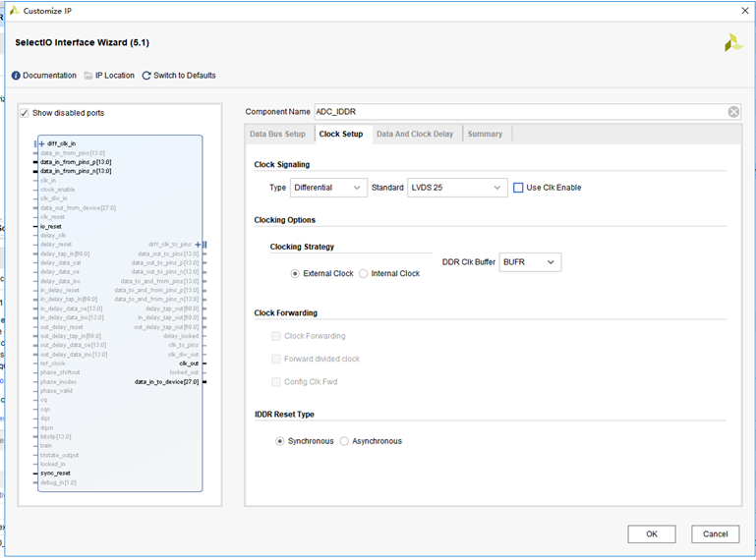Image resolution: width=756 pixels, height=560 pixels.
Task: Select the data_in_from_pins_p[13:0] port
Action: pos(76,162)
